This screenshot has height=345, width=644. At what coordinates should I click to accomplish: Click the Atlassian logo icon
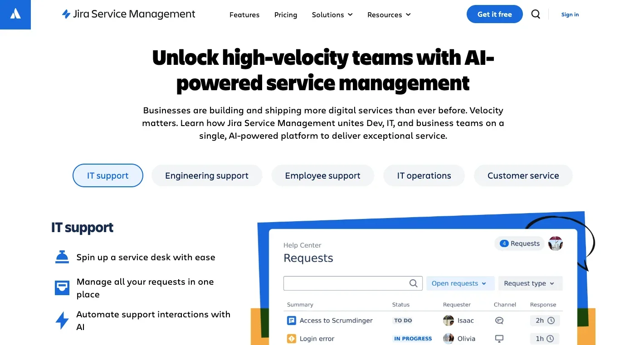tap(15, 15)
